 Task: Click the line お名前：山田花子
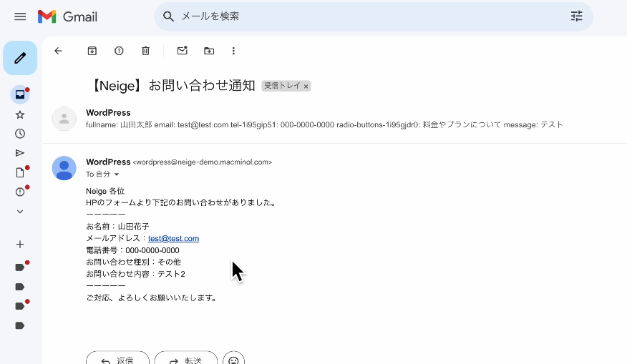pos(117,227)
